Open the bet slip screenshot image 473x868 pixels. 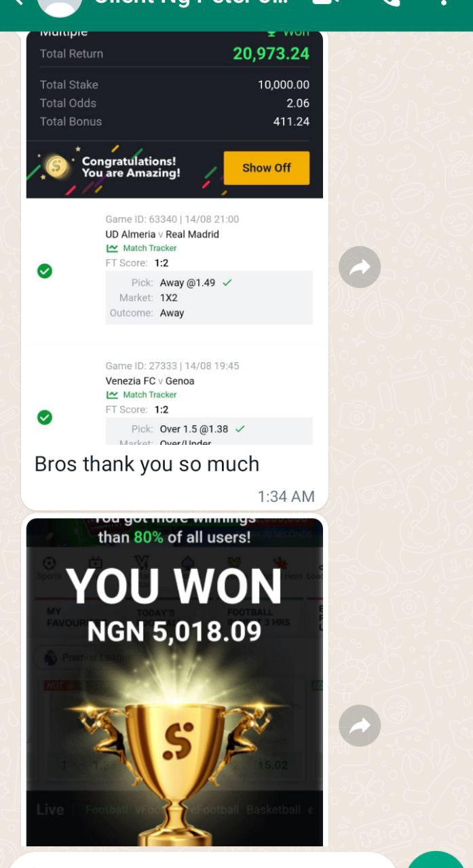click(174, 238)
